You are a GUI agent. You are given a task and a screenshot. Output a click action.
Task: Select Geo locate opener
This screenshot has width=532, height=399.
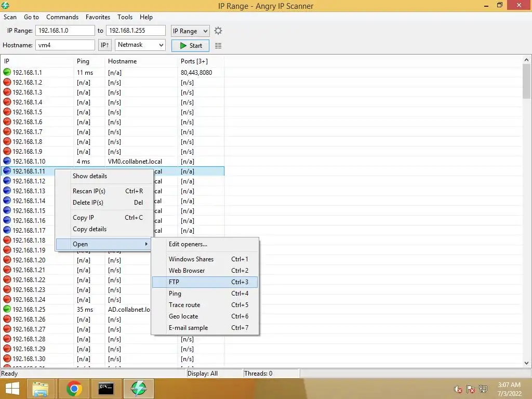(205, 316)
